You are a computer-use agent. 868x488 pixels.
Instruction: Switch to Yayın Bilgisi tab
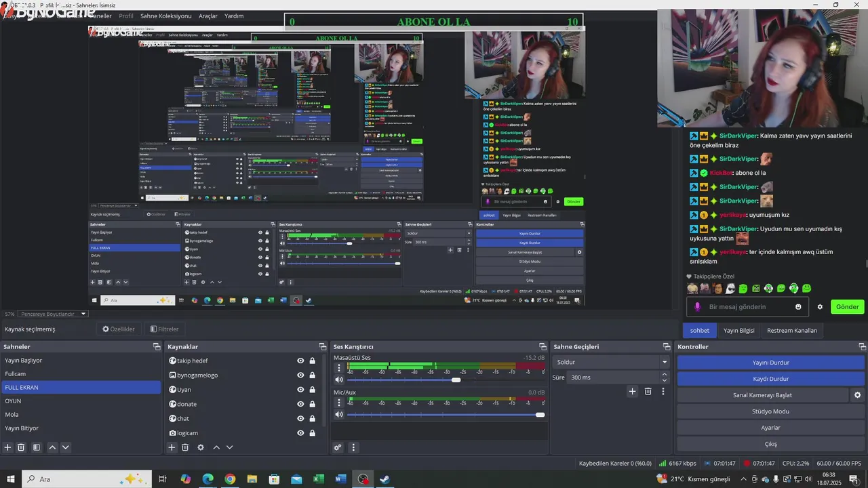coord(739,331)
